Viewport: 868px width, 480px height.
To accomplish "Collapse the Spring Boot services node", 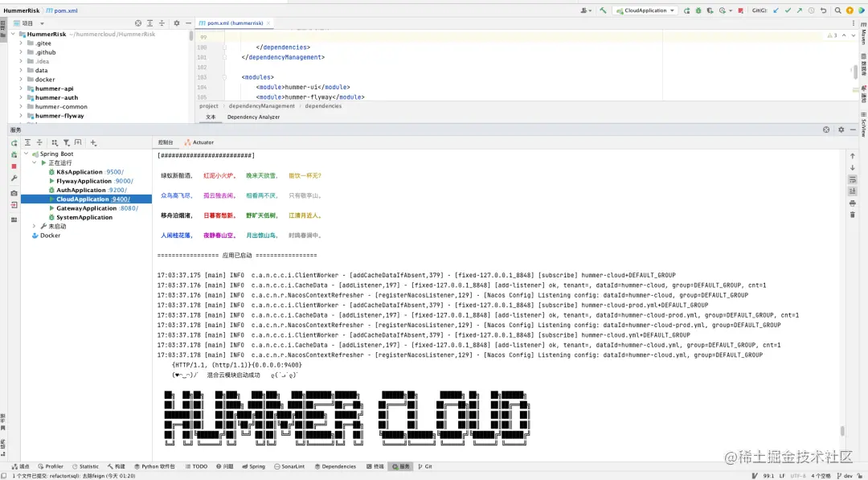I will point(26,154).
